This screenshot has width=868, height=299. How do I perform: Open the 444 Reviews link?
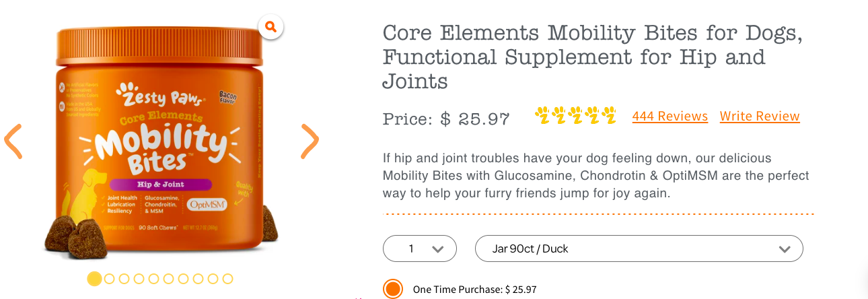[670, 117]
